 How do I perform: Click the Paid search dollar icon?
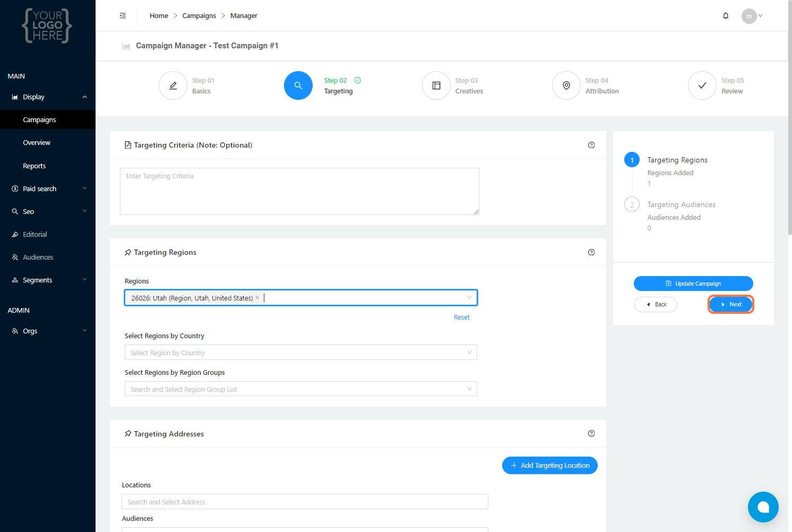click(15, 188)
